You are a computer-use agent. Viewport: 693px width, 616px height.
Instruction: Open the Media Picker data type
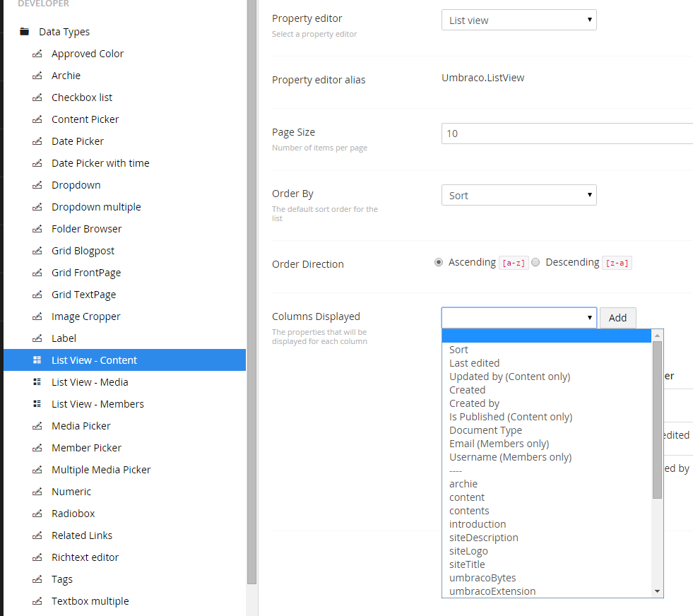[81, 425]
